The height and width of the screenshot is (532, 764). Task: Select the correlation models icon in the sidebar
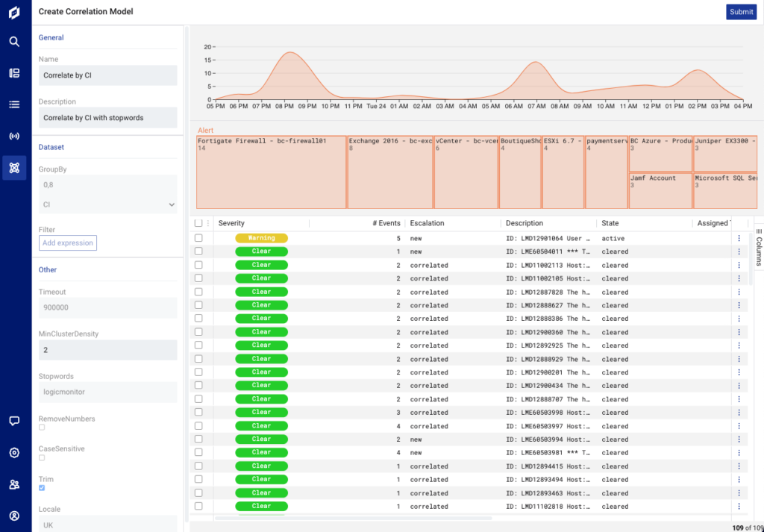coord(14,168)
